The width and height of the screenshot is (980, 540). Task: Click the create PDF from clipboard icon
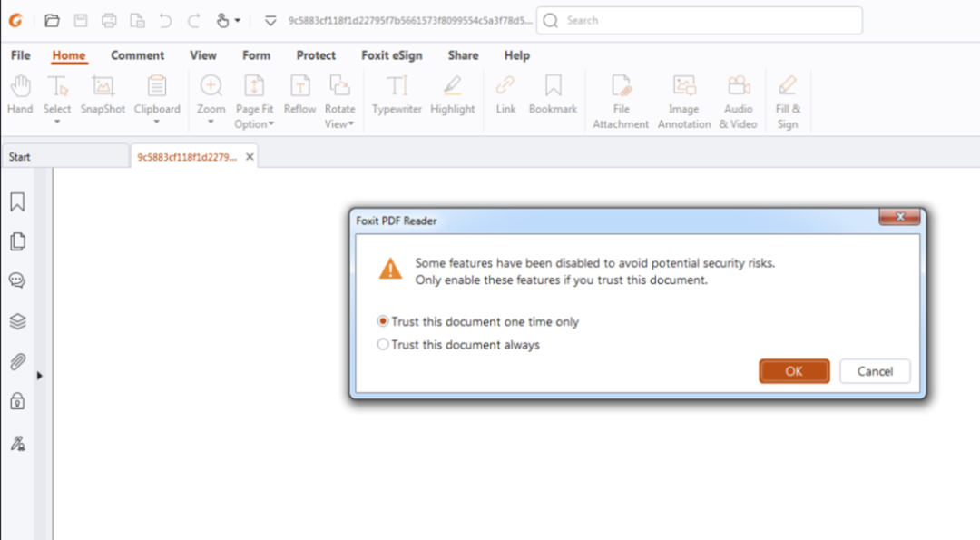point(138,21)
